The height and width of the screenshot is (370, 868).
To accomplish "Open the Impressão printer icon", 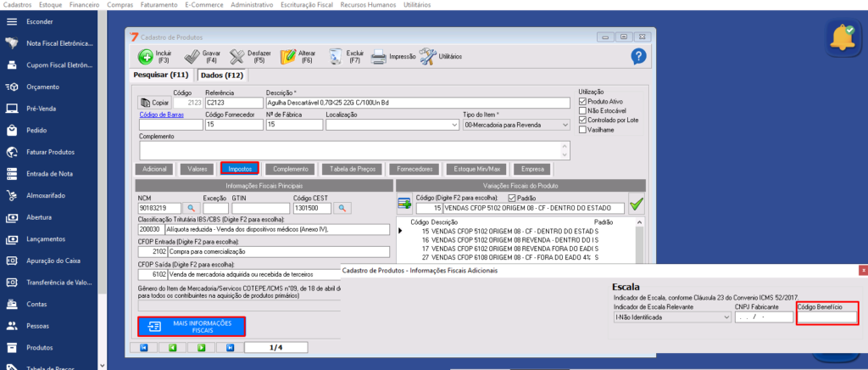I will (x=379, y=57).
